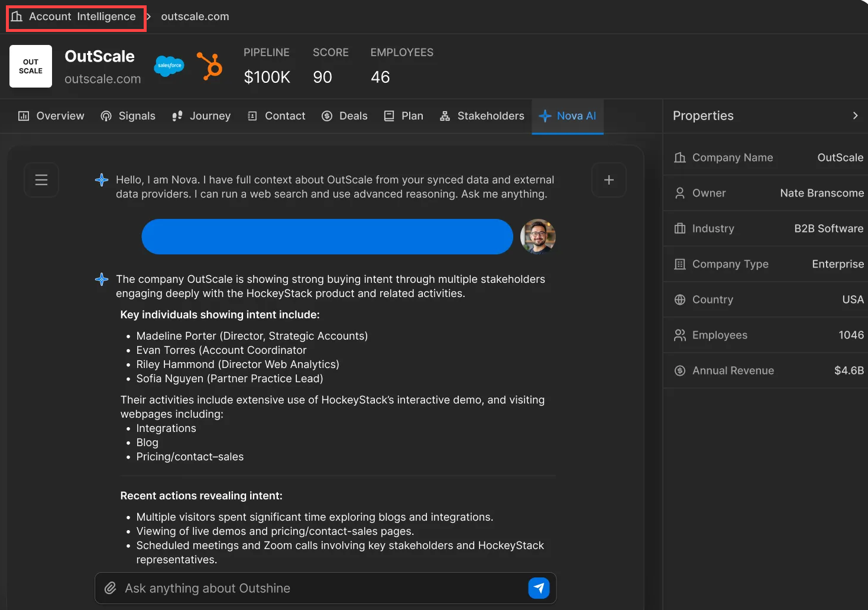This screenshot has width=868, height=610.
Task: Click the Employees people icon in Properties
Action: (x=680, y=335)
